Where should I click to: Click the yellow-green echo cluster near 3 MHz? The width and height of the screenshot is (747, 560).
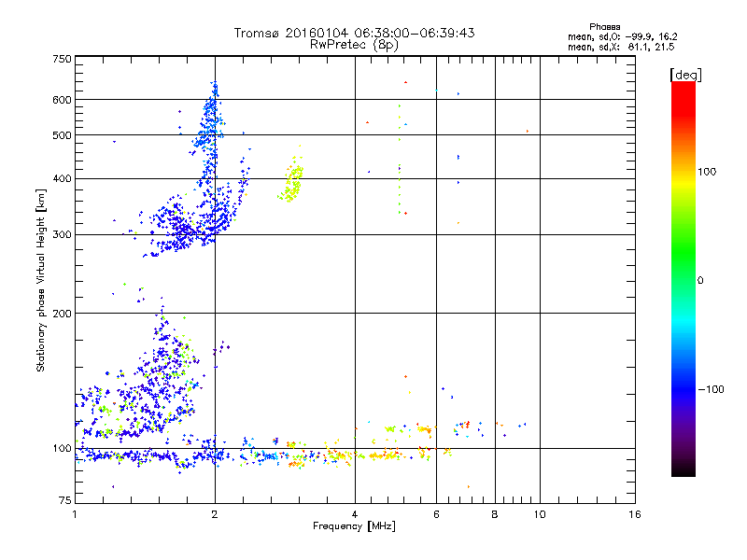291,180
